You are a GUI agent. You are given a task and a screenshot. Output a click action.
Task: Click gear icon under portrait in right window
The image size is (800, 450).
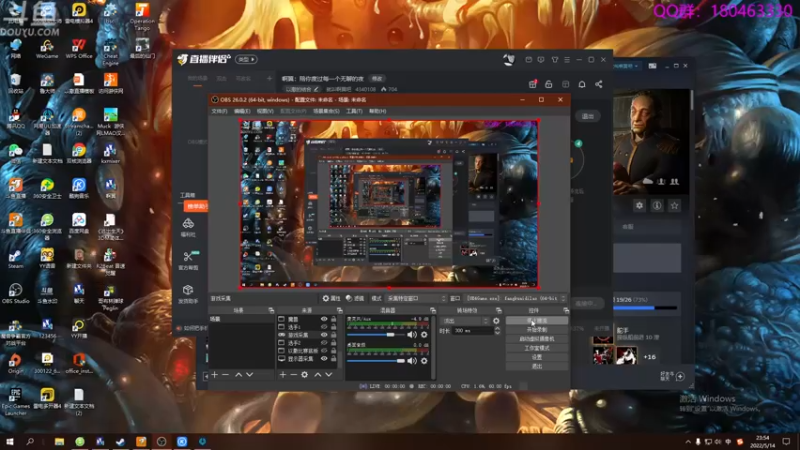point(639,206)
